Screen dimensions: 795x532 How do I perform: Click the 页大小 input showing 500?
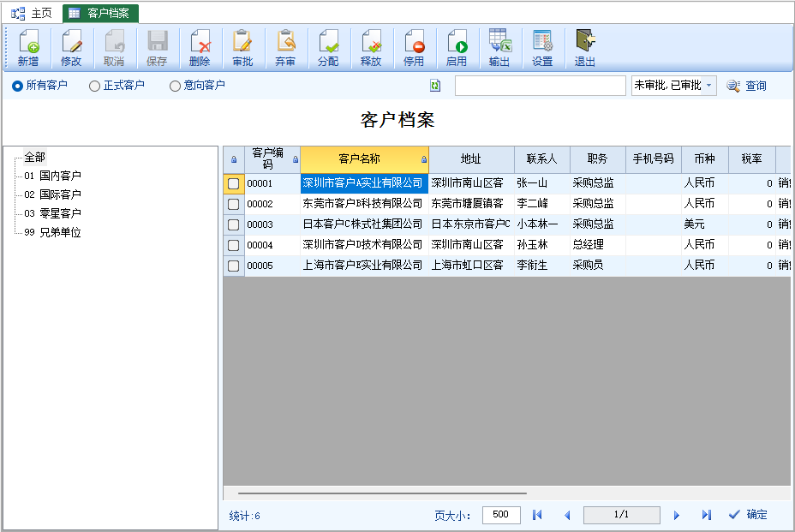point(501,515)
